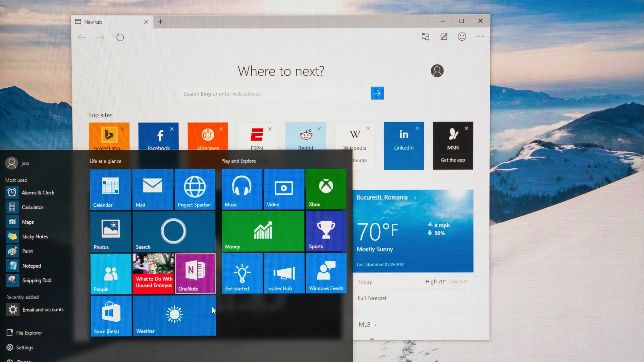Open the OneNote tile
The width and height of the screenshot is (644, 362).
(196, 274)
